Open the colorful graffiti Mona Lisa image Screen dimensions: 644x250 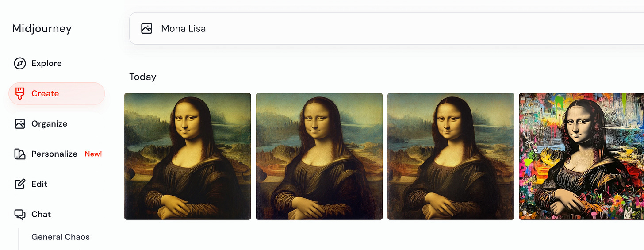(581, 156)
